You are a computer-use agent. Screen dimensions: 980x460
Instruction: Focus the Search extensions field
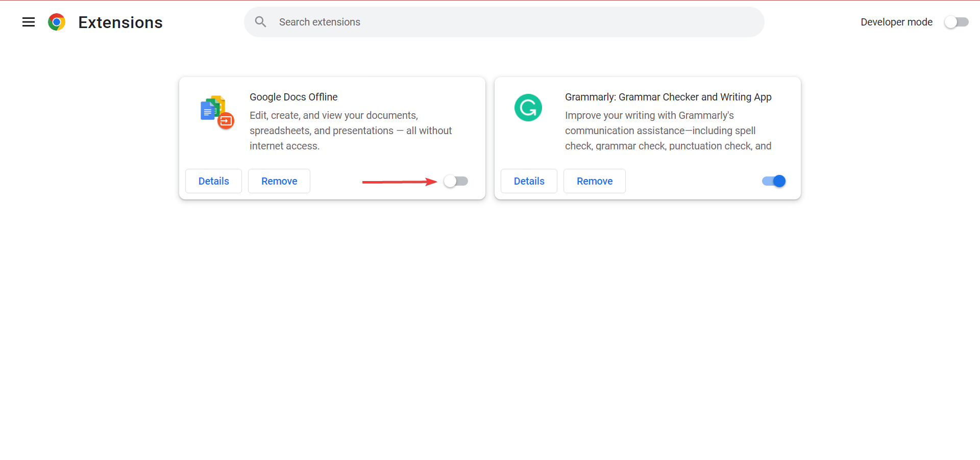[510, 22]
